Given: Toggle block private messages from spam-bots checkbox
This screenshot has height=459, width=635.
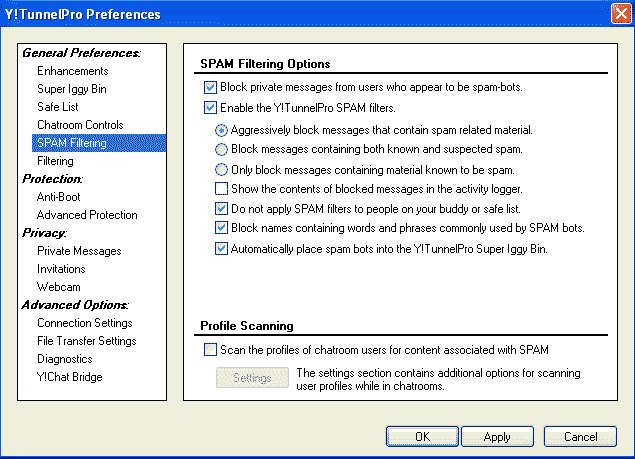Looking at the screenshot, I should point(210,87).
